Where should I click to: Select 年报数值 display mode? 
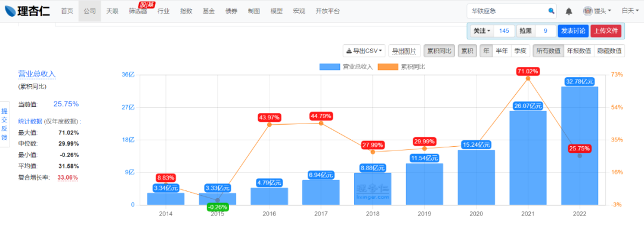(579, 51)
